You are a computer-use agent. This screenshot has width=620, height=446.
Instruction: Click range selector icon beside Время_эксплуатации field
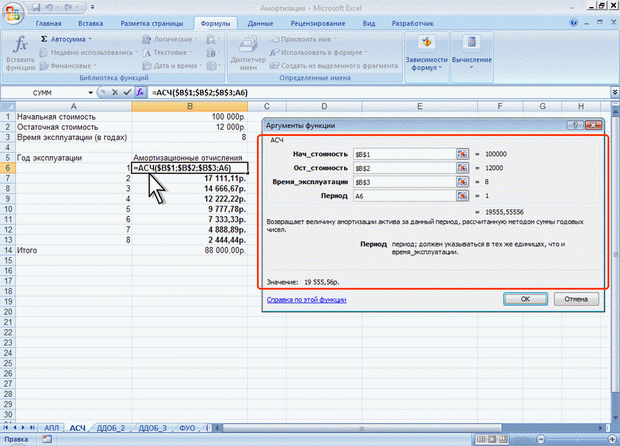point(462,184)
